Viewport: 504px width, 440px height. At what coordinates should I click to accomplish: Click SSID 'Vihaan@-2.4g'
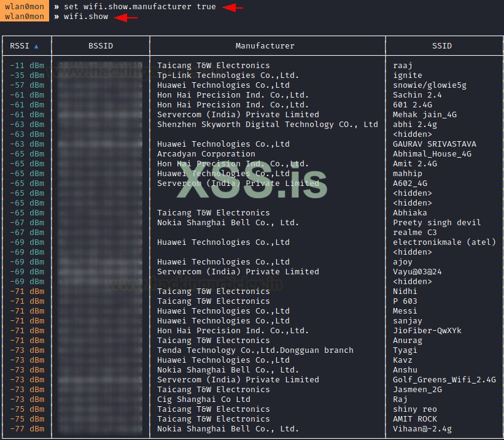[422, 429]
